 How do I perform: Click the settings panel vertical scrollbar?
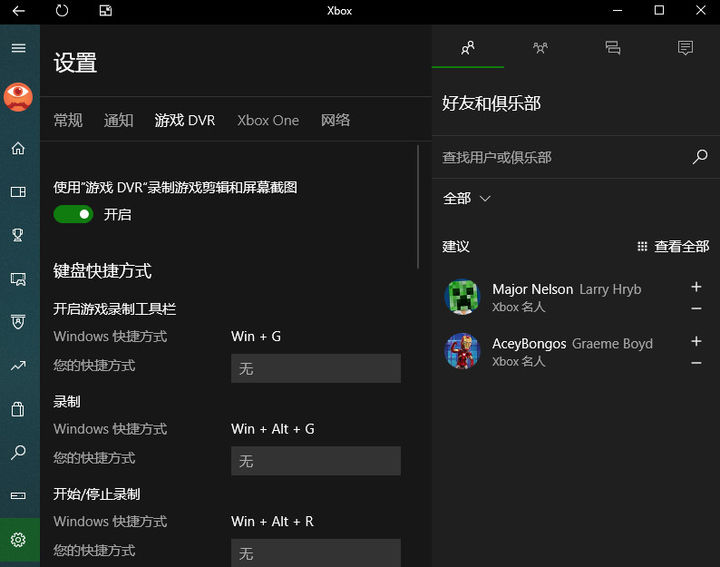point(418,207)
